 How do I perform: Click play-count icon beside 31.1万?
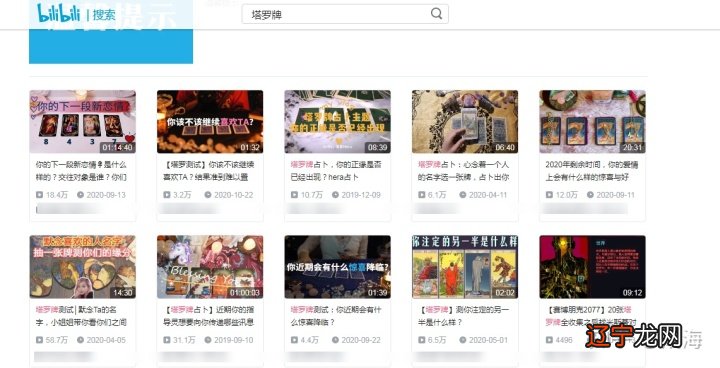(167, 340)
